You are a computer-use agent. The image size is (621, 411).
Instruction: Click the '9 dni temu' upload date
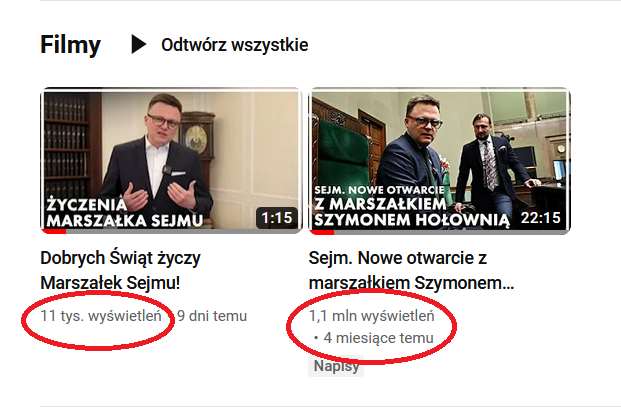pos(212,316)
